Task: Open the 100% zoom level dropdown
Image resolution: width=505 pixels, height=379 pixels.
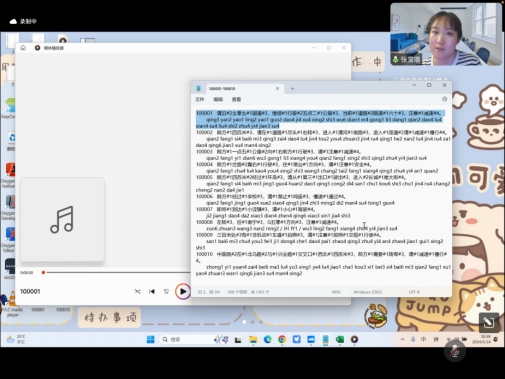Action: pos(336,292)
